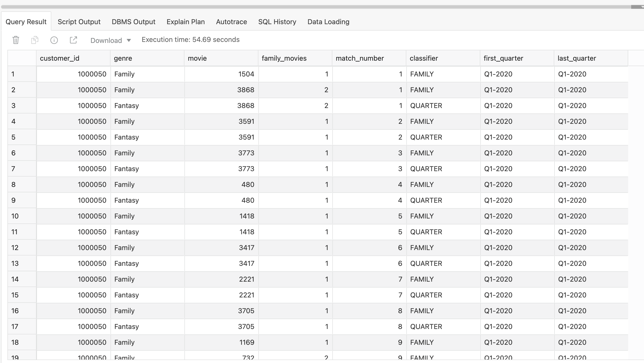Switch to the Script Output tab
Viewport: 644px width, 363px height.
79,22
